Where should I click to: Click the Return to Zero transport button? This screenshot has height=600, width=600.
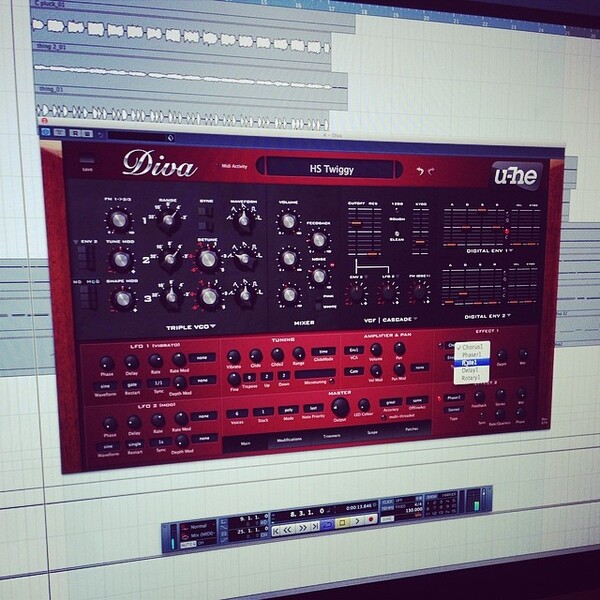point(277,531)
